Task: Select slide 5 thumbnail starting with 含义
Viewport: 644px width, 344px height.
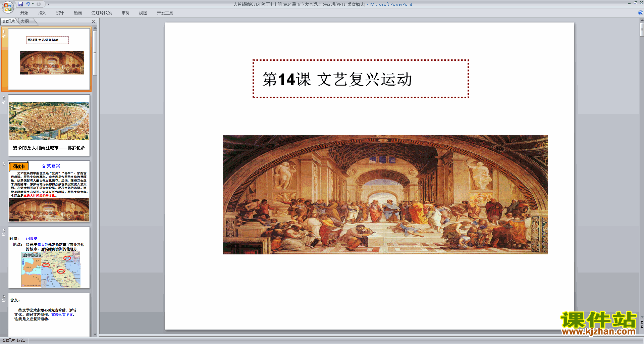Action: tap(49, 315)
